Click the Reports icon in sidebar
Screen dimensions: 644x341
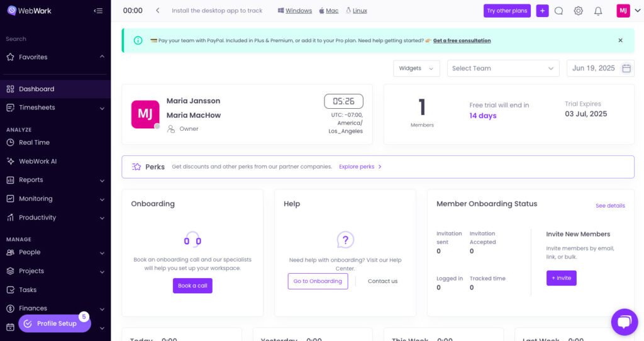point(10,180)
